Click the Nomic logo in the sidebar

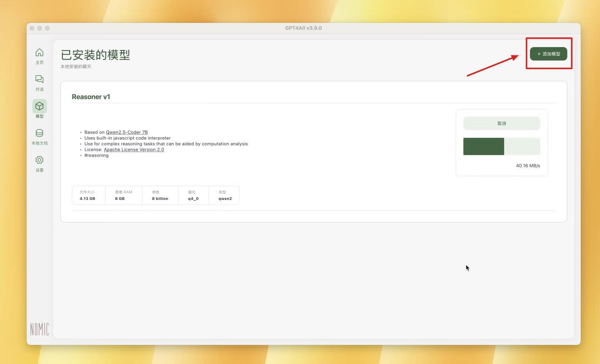point(40,329)
